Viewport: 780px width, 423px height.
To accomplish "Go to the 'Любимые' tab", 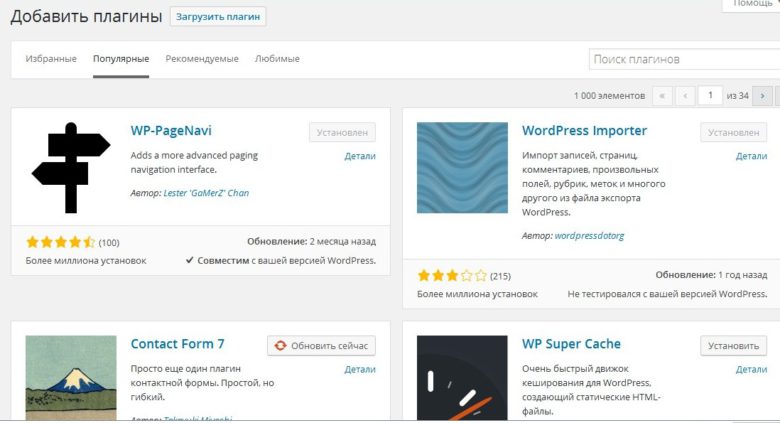I will pos(277,59).
